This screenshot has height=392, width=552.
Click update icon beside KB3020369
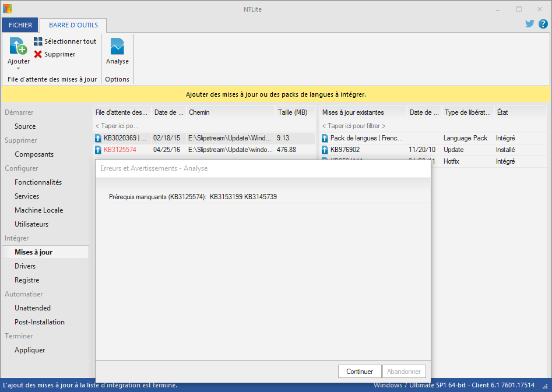(99, 138)
